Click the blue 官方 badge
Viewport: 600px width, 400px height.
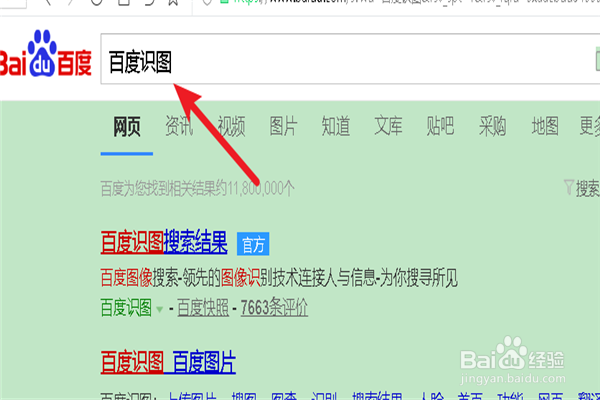(x=253, y=244)
